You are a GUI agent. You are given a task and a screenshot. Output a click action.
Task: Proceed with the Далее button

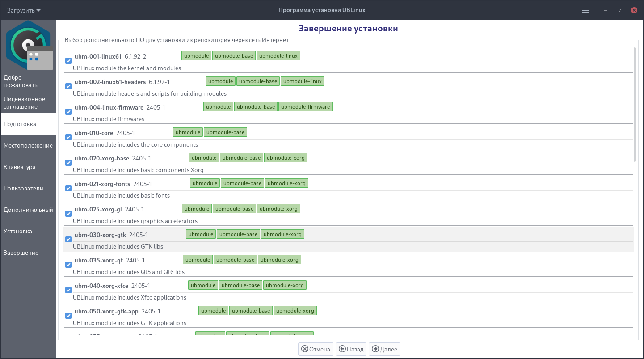click(384, 349)
